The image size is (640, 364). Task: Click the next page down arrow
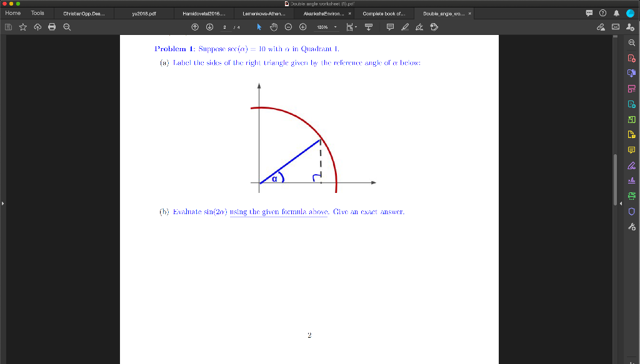pyautogui.click(x=209, y=27)
